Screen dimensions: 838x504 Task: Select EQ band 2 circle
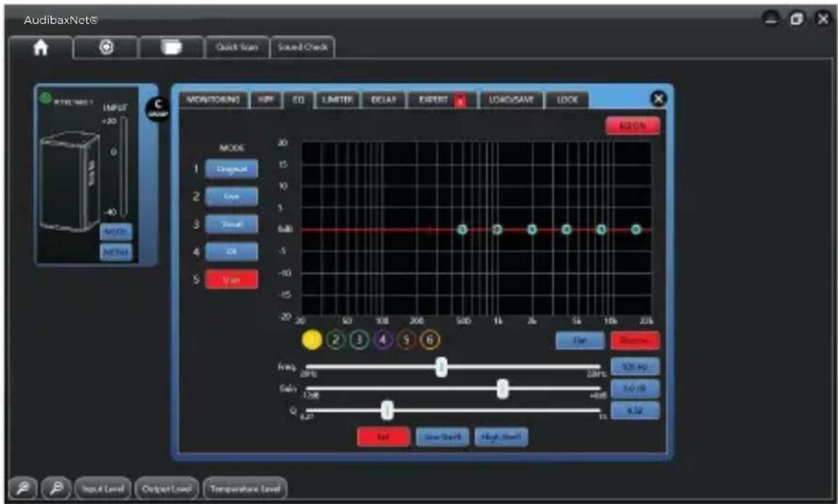click(x=336, y=340)
